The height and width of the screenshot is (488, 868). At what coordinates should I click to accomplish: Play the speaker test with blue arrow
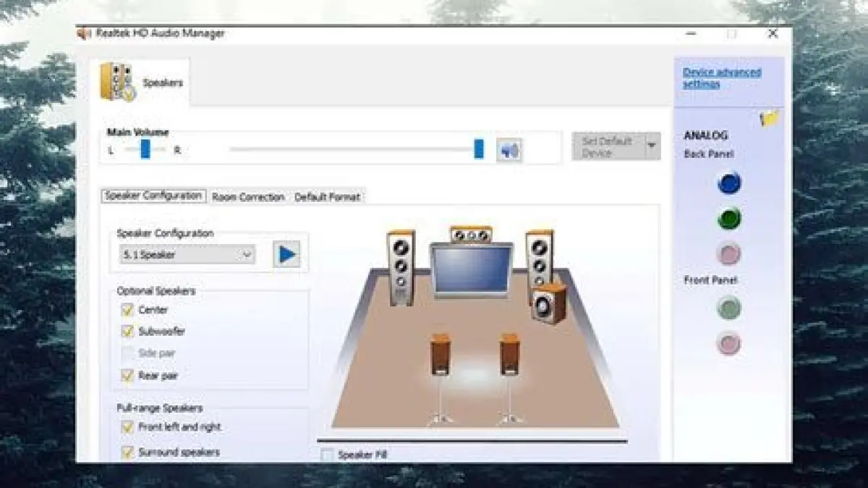pos(287,255)
